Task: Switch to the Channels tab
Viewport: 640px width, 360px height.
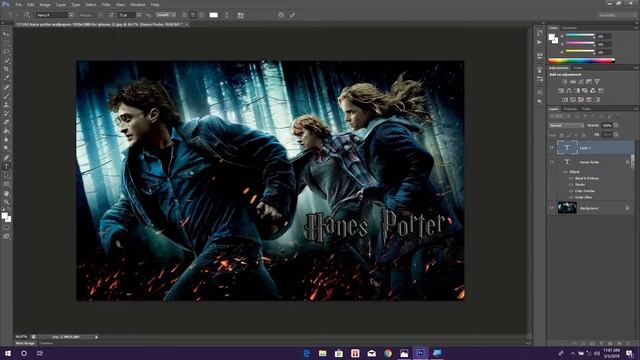Action: (570, 109)
